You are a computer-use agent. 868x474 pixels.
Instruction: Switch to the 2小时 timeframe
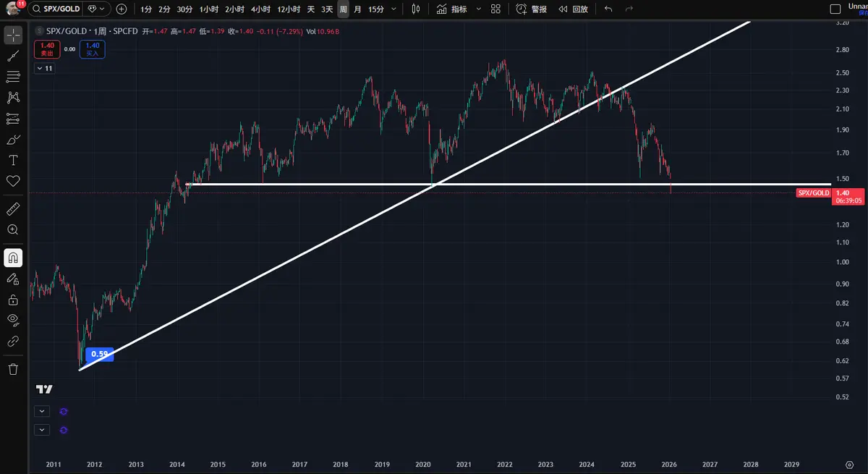click(234, 9)
